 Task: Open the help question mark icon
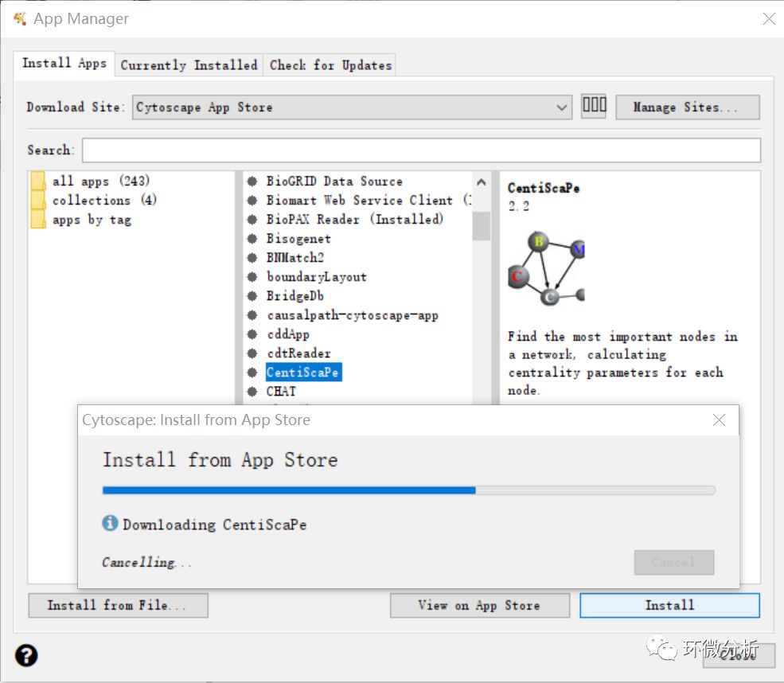point(26,655)
